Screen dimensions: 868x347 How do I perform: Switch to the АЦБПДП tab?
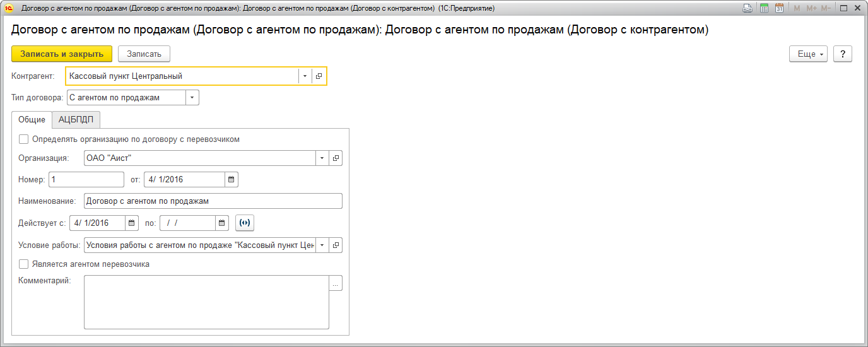pyautogui.click(x=76, y=120)
